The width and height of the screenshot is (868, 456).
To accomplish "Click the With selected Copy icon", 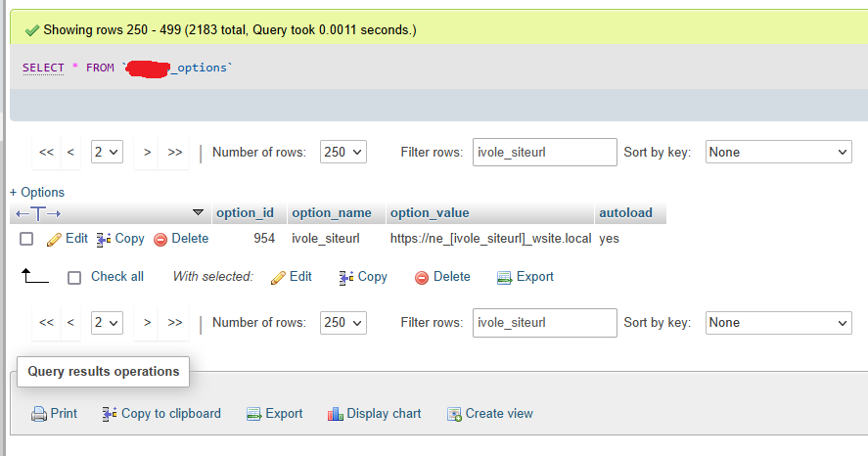I will pyautogui.click(x=346, y=277).
